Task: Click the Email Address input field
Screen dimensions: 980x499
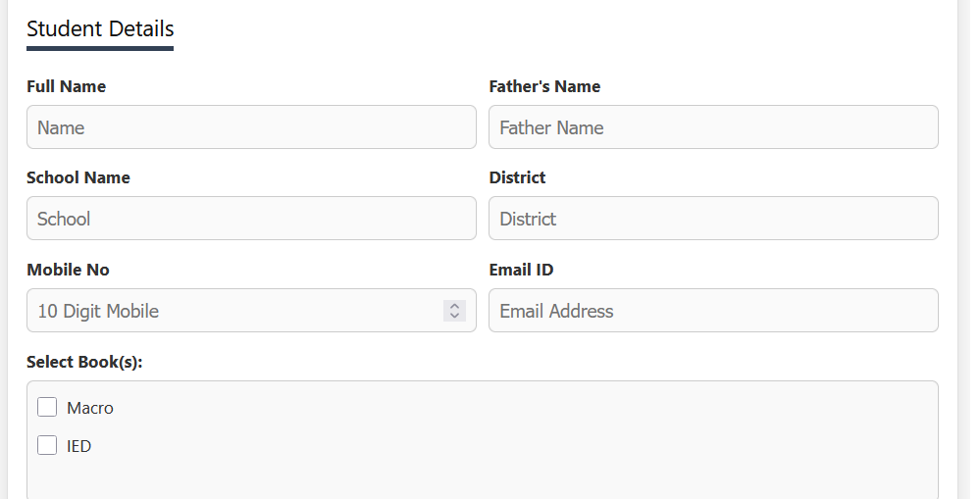Action: coord(713,311)
